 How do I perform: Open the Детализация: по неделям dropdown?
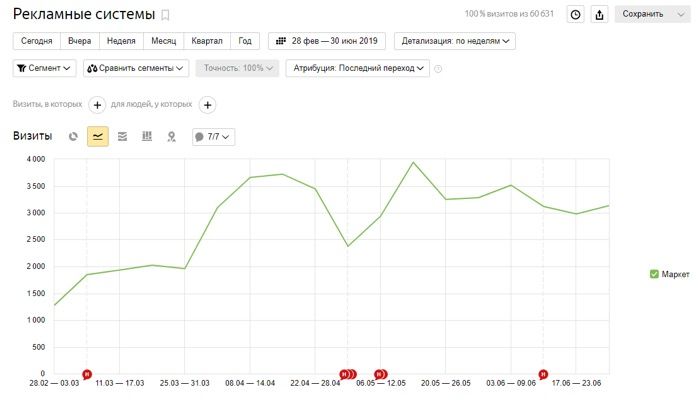point(456,41)
